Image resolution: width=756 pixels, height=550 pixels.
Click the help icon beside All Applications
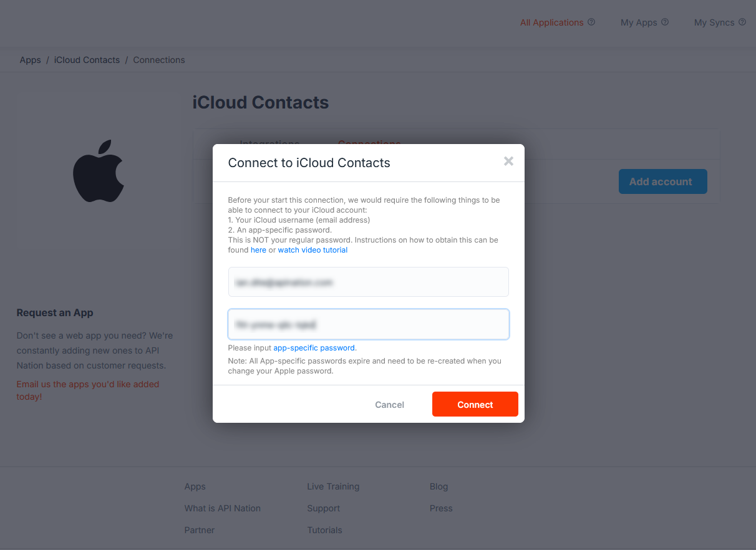tap(591, 22)
